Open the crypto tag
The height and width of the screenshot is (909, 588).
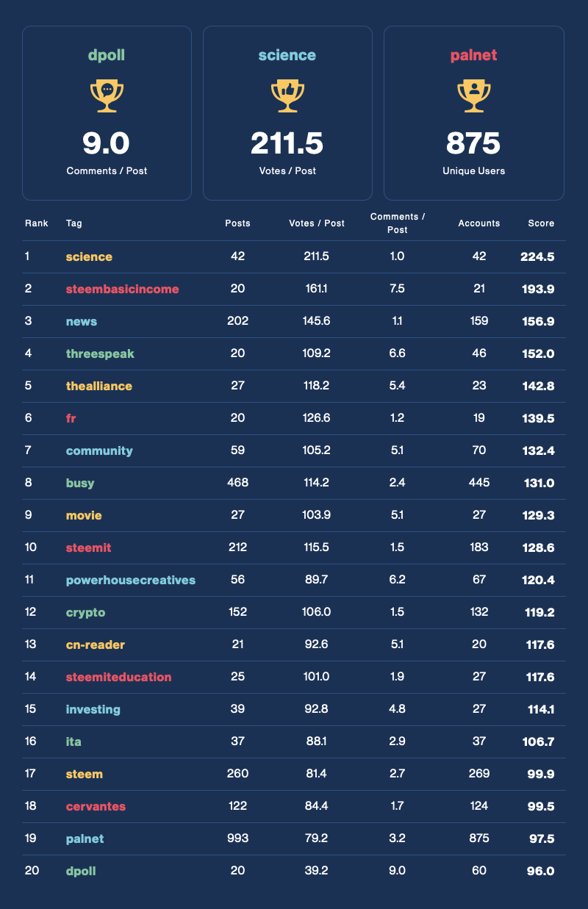[85, 612]
